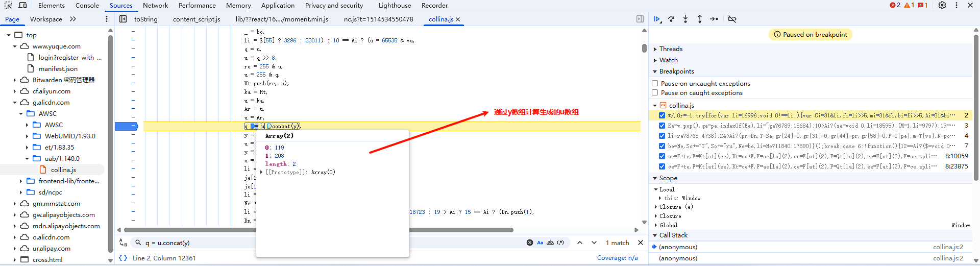Screen dimensions: 980x266
Task: Click the pretty print braces icon
Action: [123, 258]
